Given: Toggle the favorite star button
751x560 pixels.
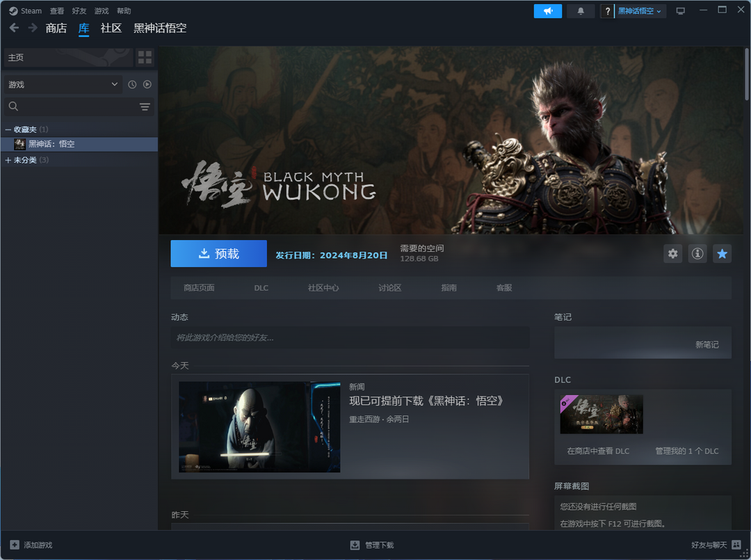Looking at the screenshot, I should (722, 254).
